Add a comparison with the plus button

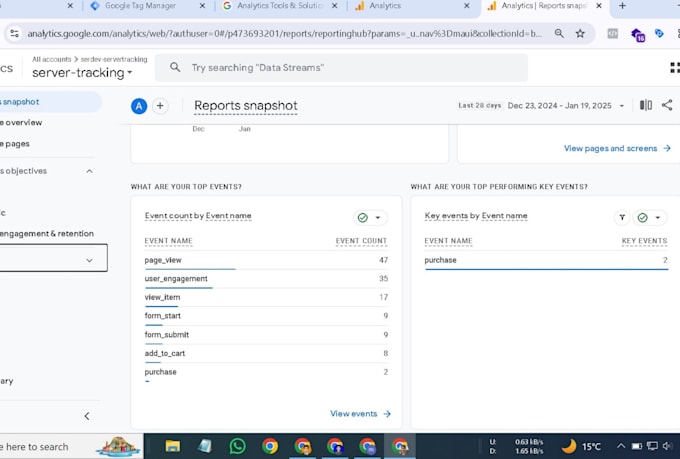click(x=160, y=106)
